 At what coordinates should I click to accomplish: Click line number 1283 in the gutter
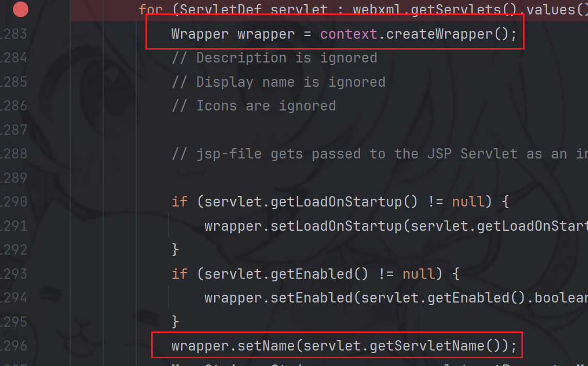pos(14,34)
